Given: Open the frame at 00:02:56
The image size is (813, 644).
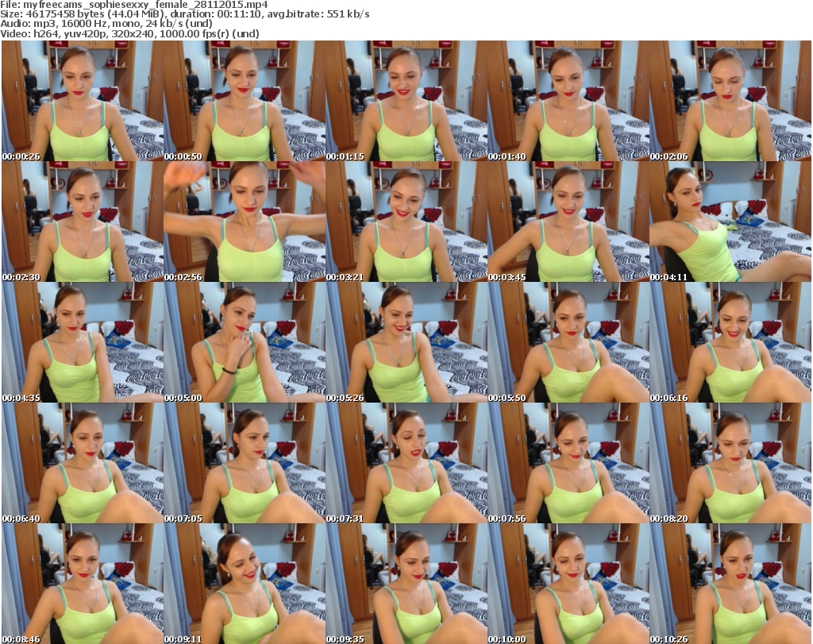Looking at the screenshot, I should [x=245, y=222].
